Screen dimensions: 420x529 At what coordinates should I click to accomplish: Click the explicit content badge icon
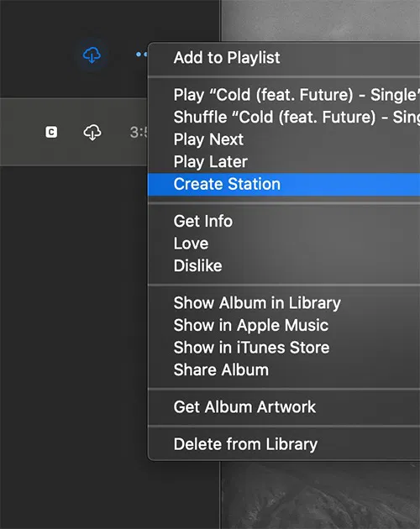pyautogui.click(x=51, y=132)
